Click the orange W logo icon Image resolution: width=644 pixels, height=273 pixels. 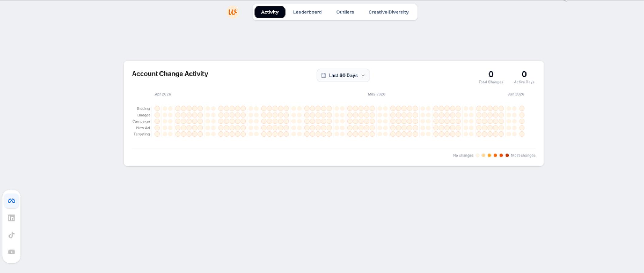[232, 12]
